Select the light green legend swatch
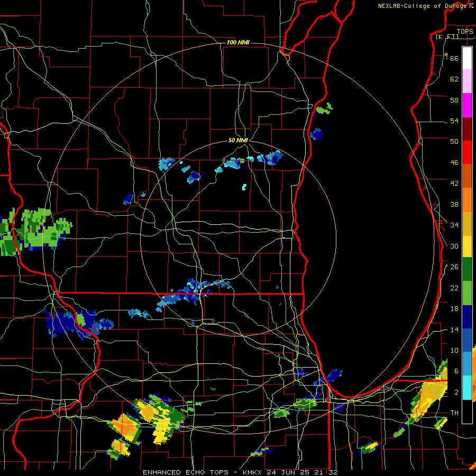476x476 pixels. [x=467, y=293]
